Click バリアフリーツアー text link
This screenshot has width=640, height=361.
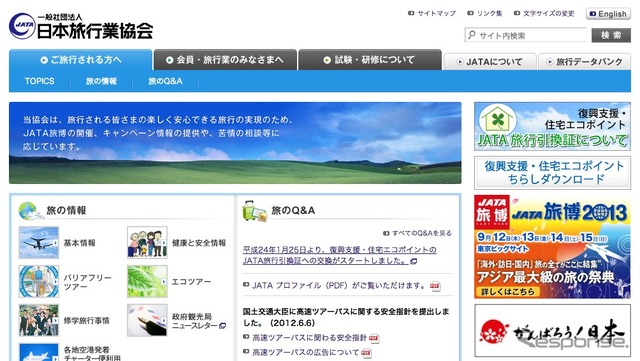click(87, 282)
